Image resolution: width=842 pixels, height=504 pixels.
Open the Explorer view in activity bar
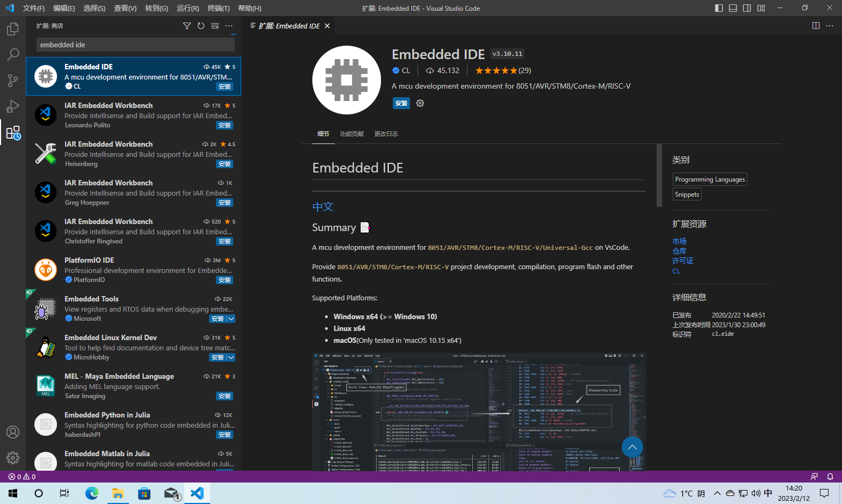tap(13, 29)
